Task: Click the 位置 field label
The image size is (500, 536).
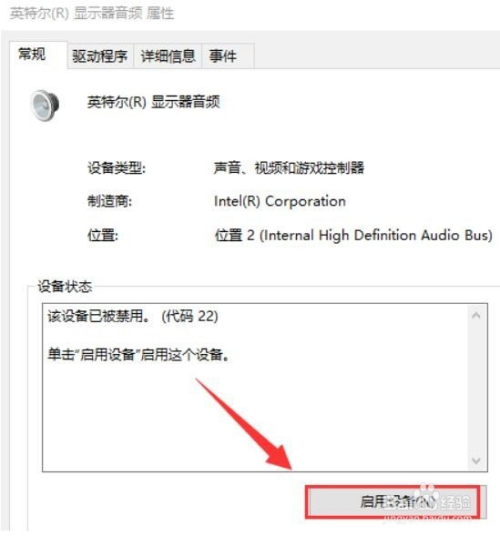Action: [x=103, y=236]
